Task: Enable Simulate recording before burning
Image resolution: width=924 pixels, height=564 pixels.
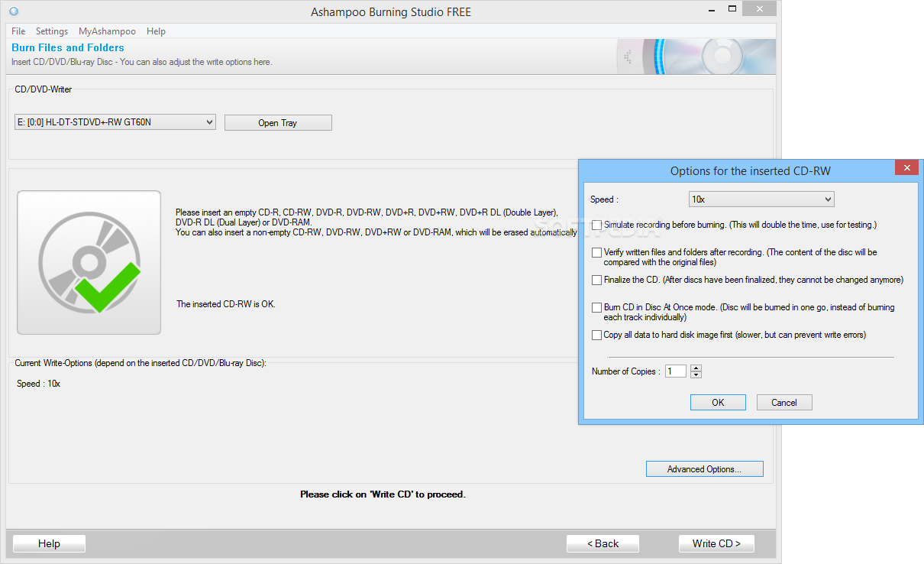Action: pyautogui.click(x=597, y=225)
